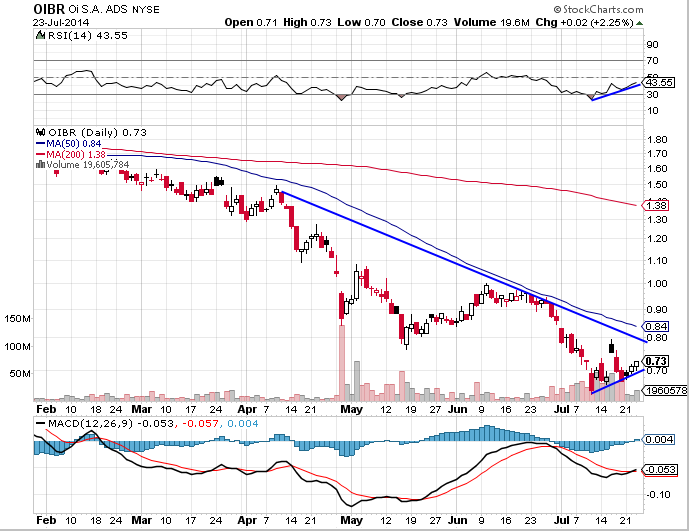
Task: Click the 'Oi S.A. ADS NYSE' company name
Action: [114, 9]
